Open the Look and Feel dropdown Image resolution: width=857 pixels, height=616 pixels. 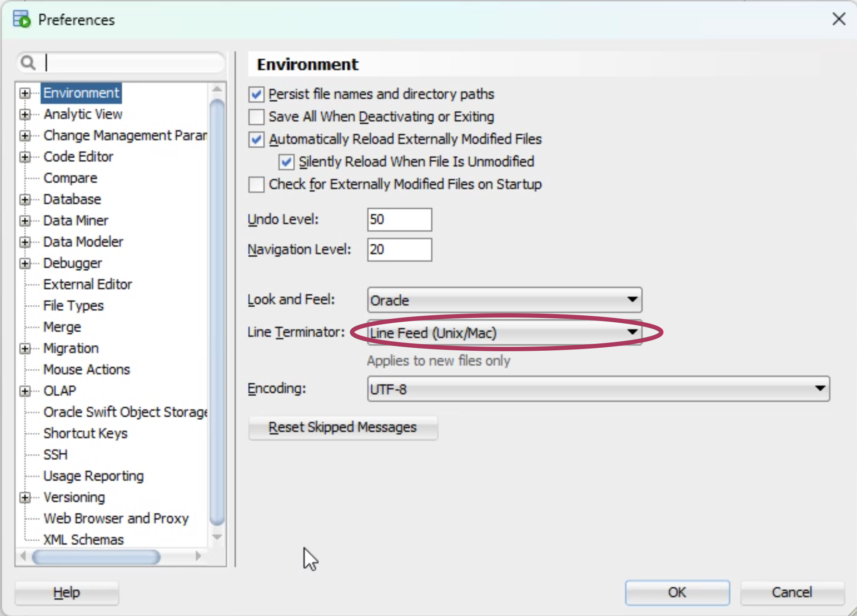pyautogui.click(x=505, y=300)
